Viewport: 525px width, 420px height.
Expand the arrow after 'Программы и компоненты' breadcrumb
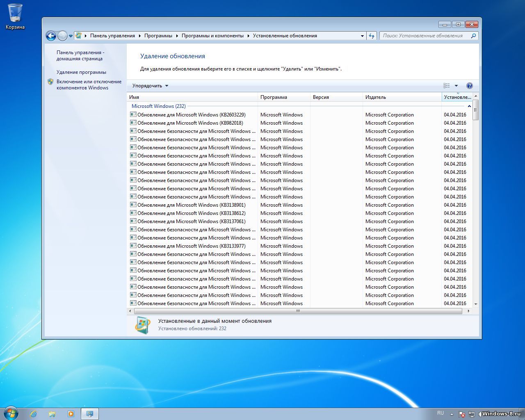coord(249,36)
